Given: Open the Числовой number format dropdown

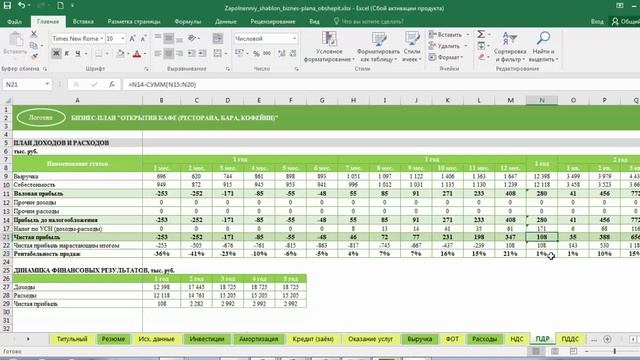Looking at the screenshot, I should click(294, 39).
